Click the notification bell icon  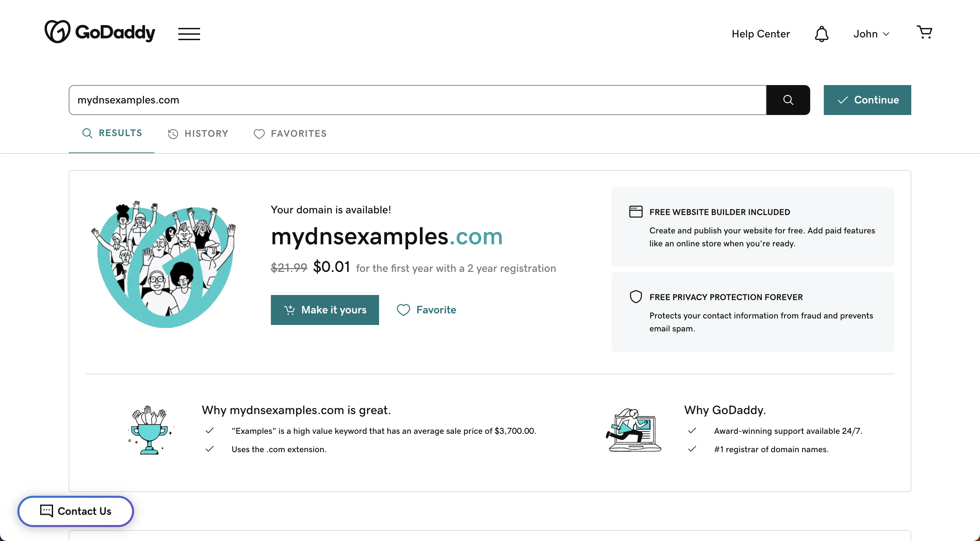[x=821, y=34]
